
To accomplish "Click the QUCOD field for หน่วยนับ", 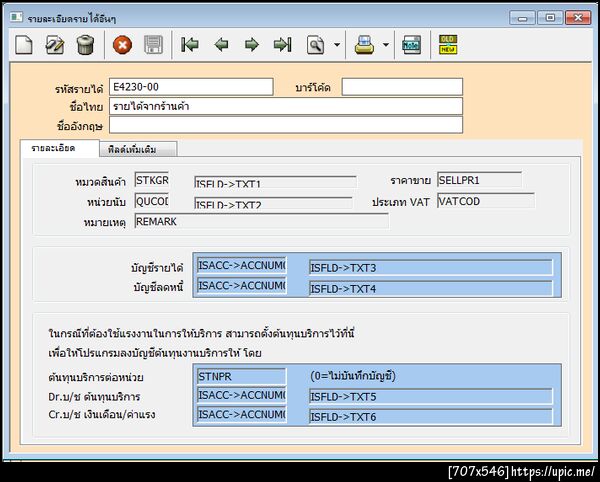I will 152,201.
